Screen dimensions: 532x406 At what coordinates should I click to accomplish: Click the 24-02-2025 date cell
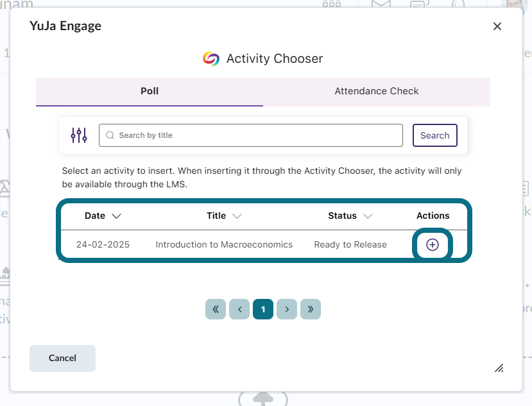pos(103,244)
